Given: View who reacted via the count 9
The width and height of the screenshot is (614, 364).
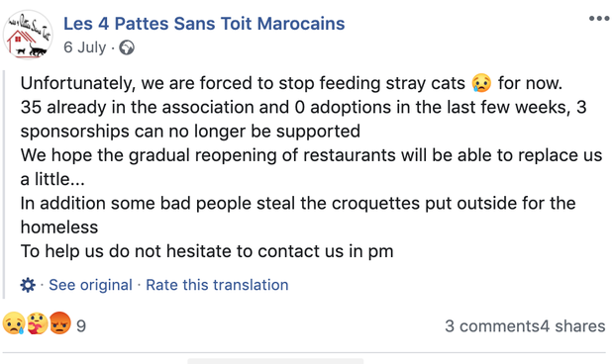Looking at the screenshot, I should (x=81, y=326).
